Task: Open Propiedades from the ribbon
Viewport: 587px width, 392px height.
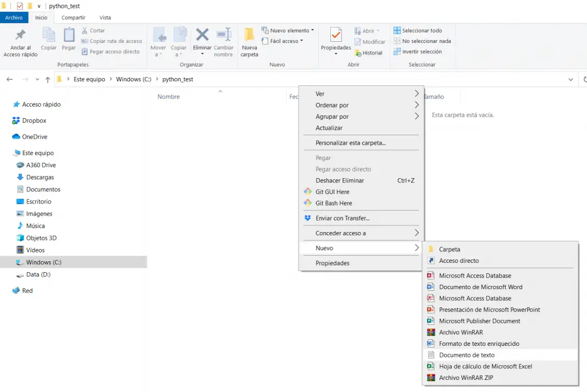Action: (336, 36)
